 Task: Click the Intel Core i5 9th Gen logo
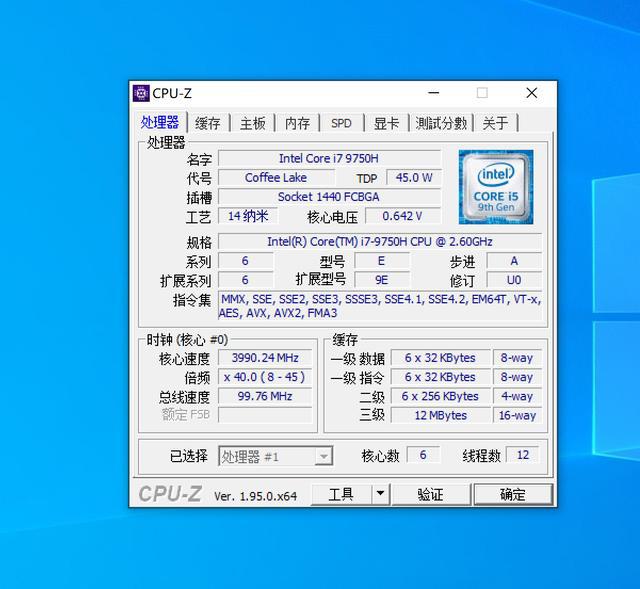tap(496, 187)
